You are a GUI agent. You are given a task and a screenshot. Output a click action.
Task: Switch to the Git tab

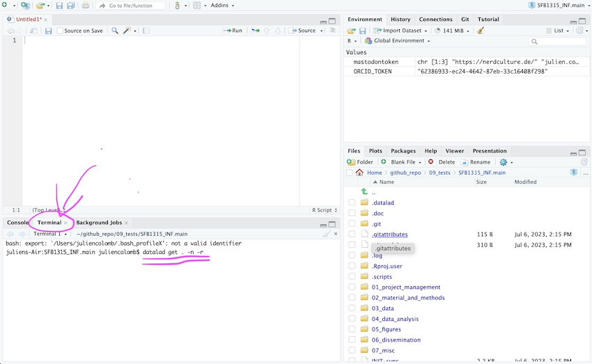point(465,19)
